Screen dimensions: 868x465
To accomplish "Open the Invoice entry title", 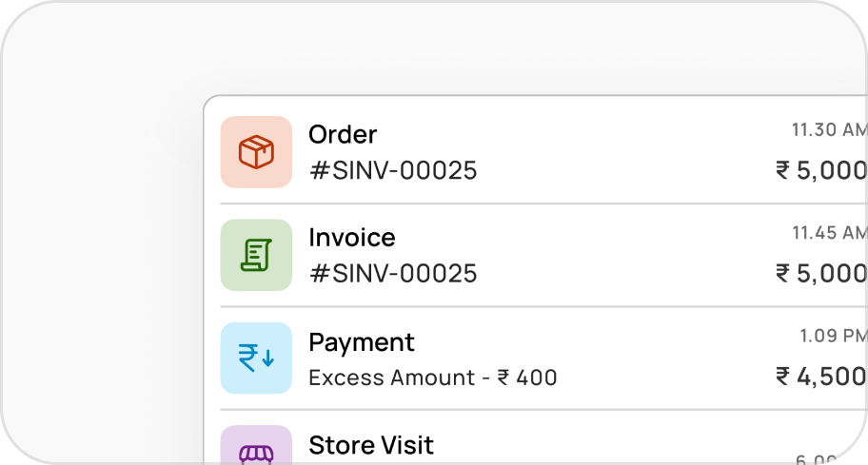I will coord(351,238).
